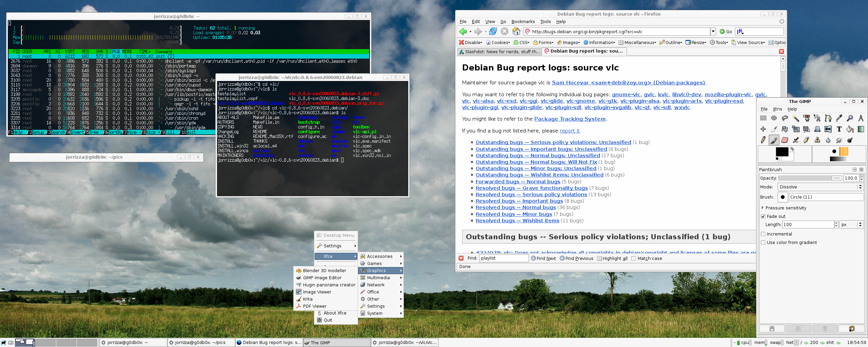Click the Package Tracking System link
The width and height of the screenshot is (868, 347).
click(570, 119)
